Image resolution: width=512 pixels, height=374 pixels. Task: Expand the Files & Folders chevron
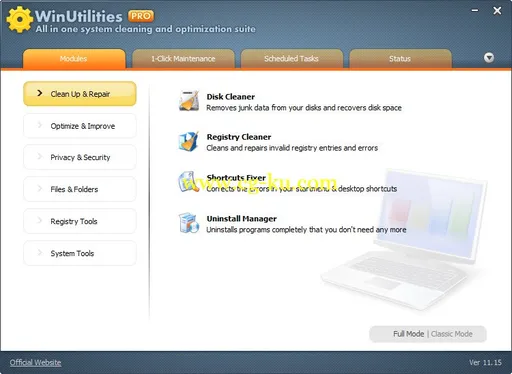(x=40, y=189)
